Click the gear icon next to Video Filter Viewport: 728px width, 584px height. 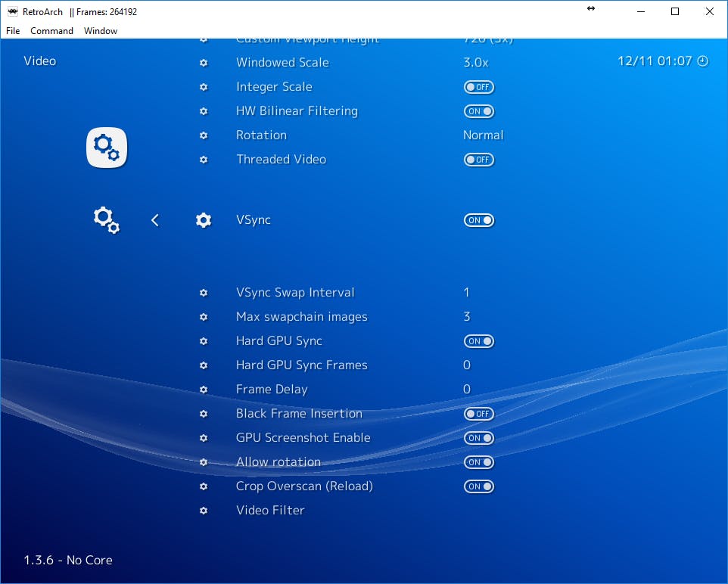pos(204,510)
